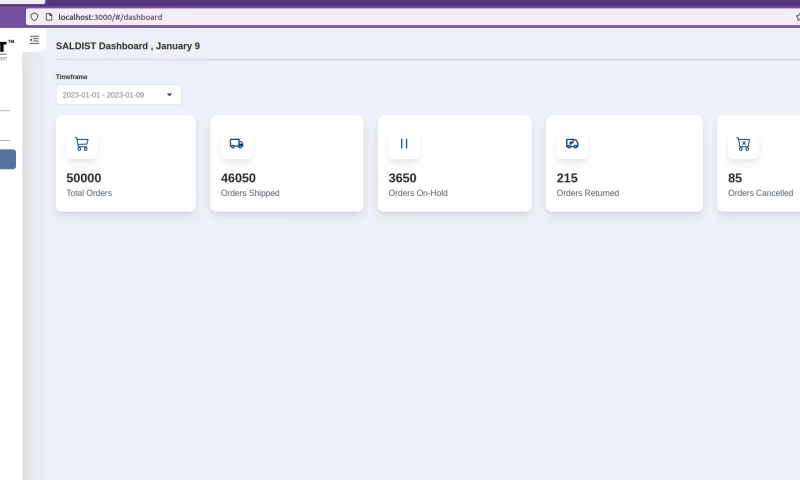800x480 pixels.
Task: Click the 85 Orders Cancelled value
Action: click(x=735, y=178)
